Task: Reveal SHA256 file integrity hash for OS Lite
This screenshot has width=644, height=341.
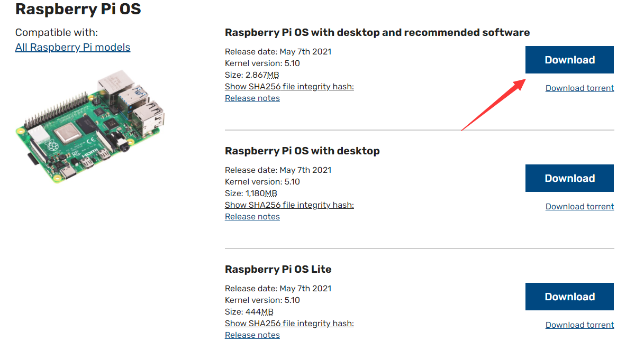Action: pyautogui.click(x=289, y=324)
